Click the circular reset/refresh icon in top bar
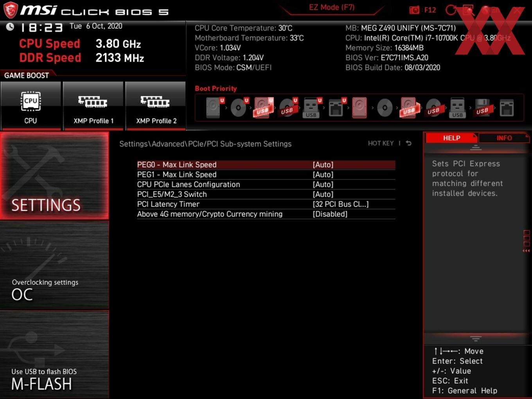Image resolution: width=532 pixels, height=399 pixels. click(x=451, y=10)
